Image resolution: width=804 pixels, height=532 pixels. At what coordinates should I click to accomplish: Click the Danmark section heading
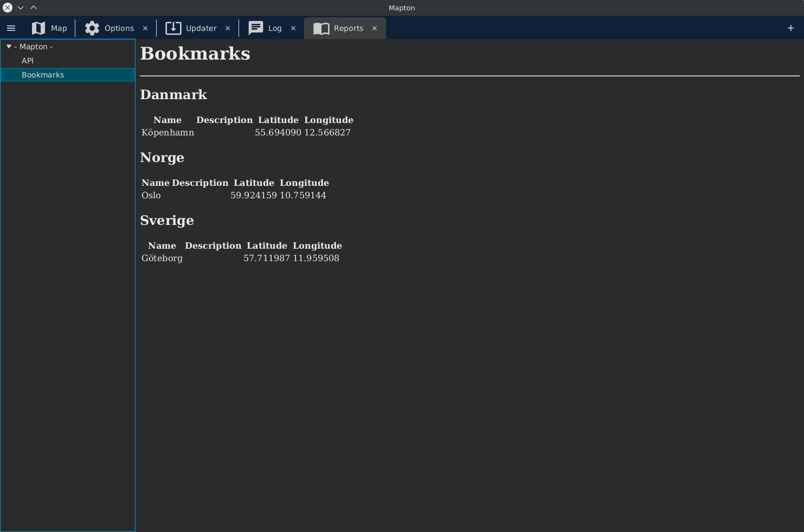pyautogui.click(x=173, y=95)
